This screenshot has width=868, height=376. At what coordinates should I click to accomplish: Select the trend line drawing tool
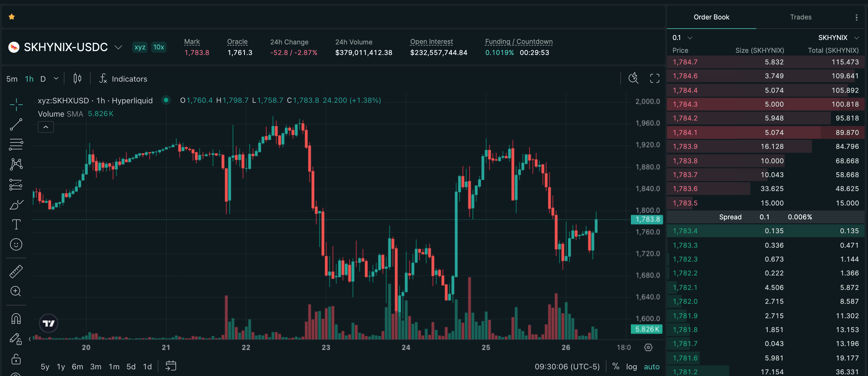click(x=16, y=124)
